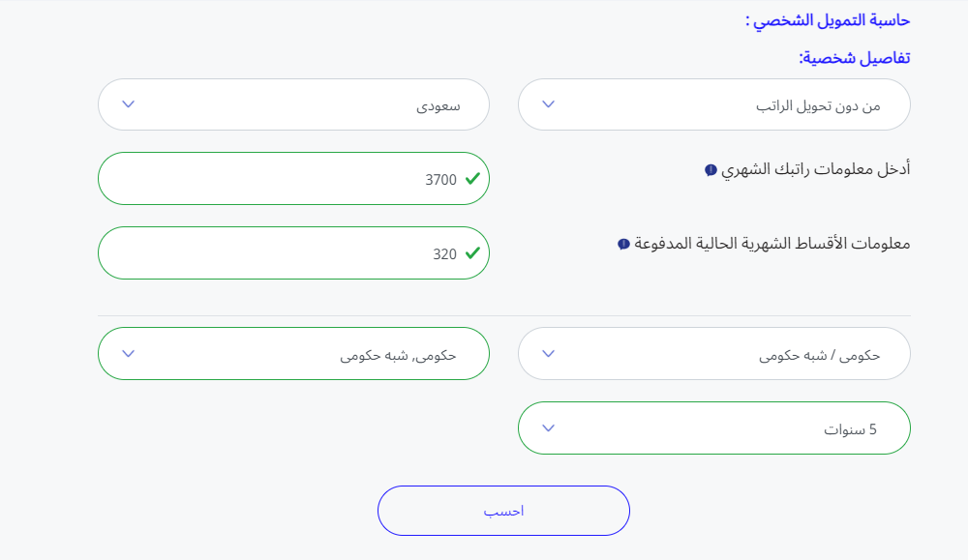Expand the employer sector dropdown حكومى / شبه حكومى
The height and width of the screenshot is (560, 968).
point(714,353)
